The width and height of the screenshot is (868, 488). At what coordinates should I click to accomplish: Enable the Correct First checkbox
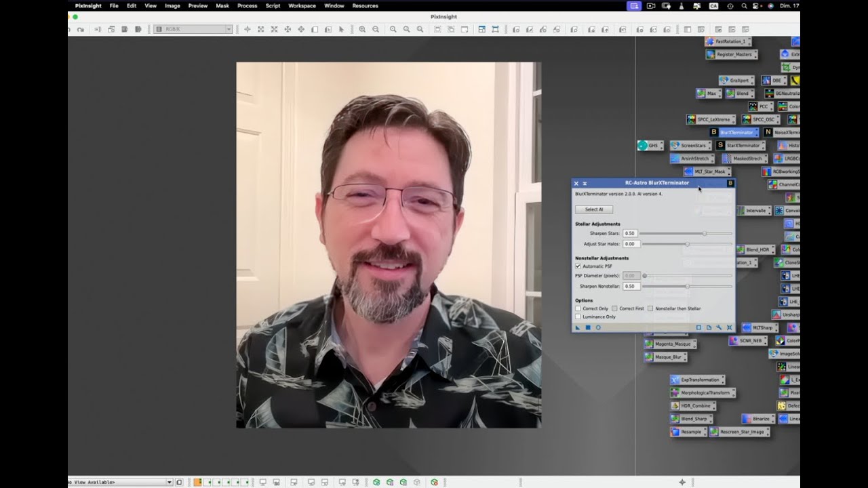pos(614,308)
